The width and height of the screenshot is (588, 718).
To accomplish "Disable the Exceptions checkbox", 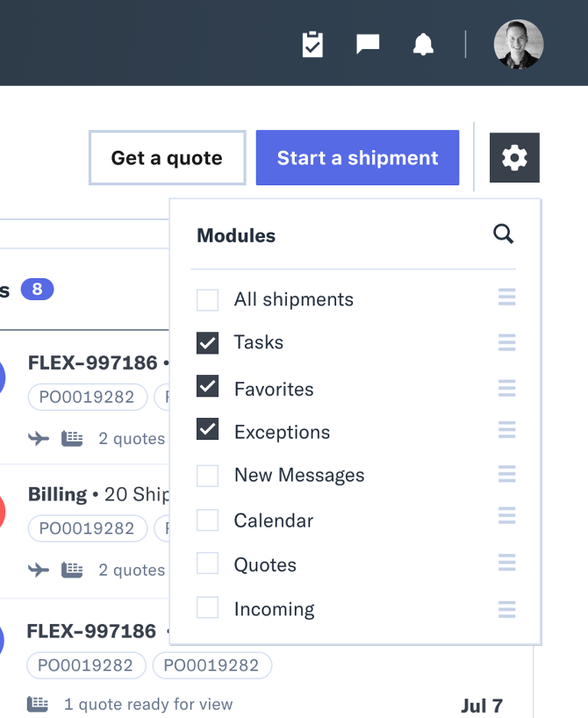I will [207, 430].
